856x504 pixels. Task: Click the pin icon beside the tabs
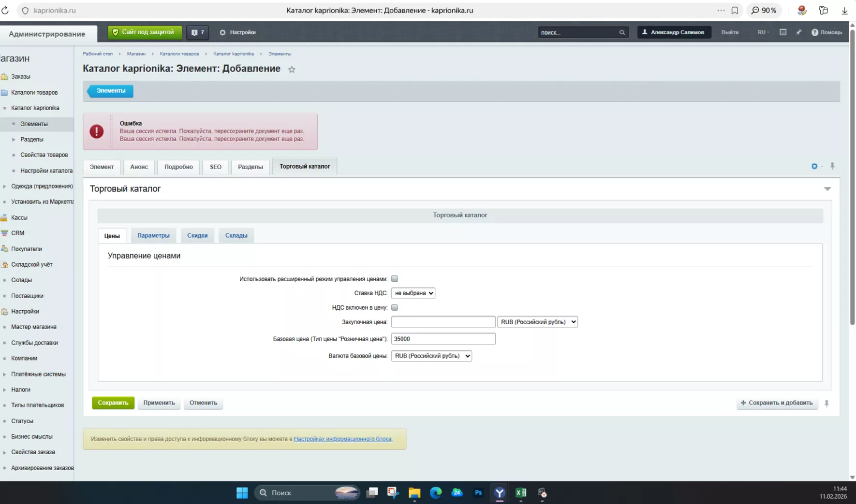(x=832, y=166)
